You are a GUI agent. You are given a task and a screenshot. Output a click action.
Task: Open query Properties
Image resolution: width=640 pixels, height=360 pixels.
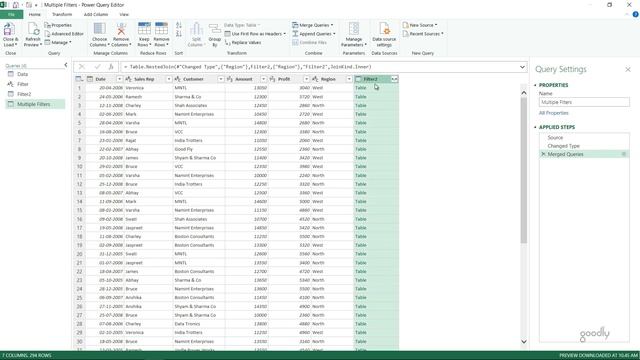58,25
